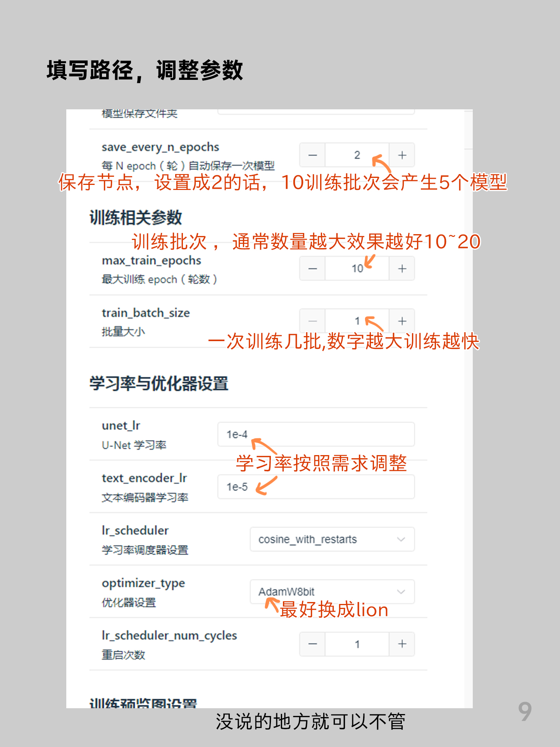Click the '学习率调度器设置' description text
Image resolution: width=560 pixels, height=747 pixels.
145,550
